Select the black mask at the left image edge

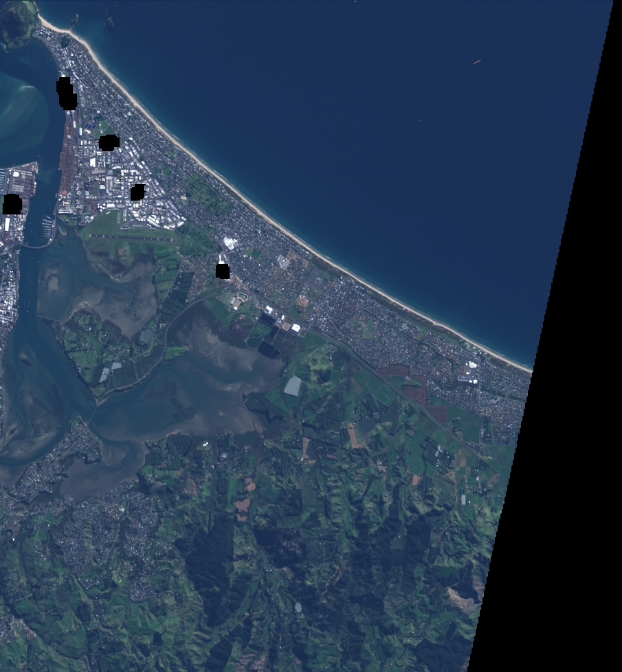point(12,204)
